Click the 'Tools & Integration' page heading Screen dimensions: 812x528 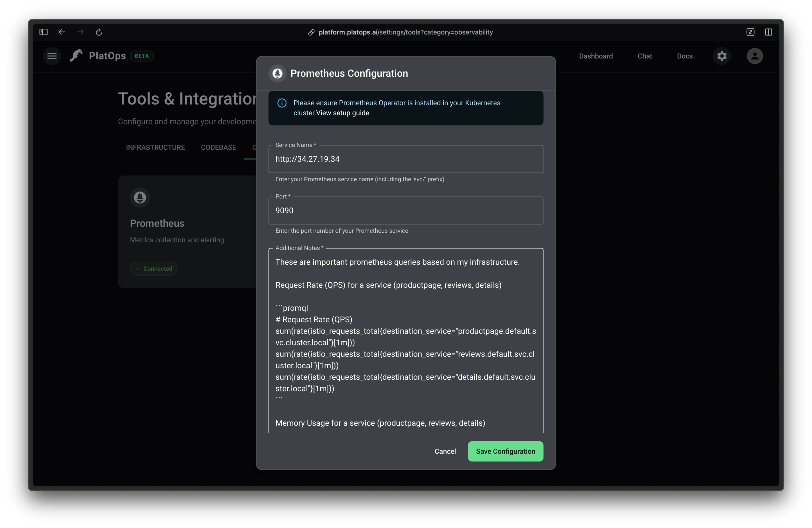(x=187, y=99)
